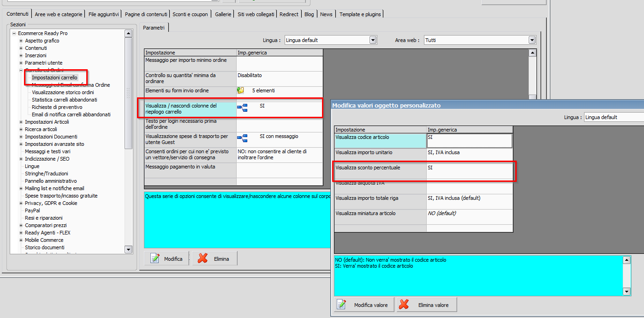Click the Impostazione table scrollbar up arrow
This screenshot has height=318, width=644.
[533, 53]
